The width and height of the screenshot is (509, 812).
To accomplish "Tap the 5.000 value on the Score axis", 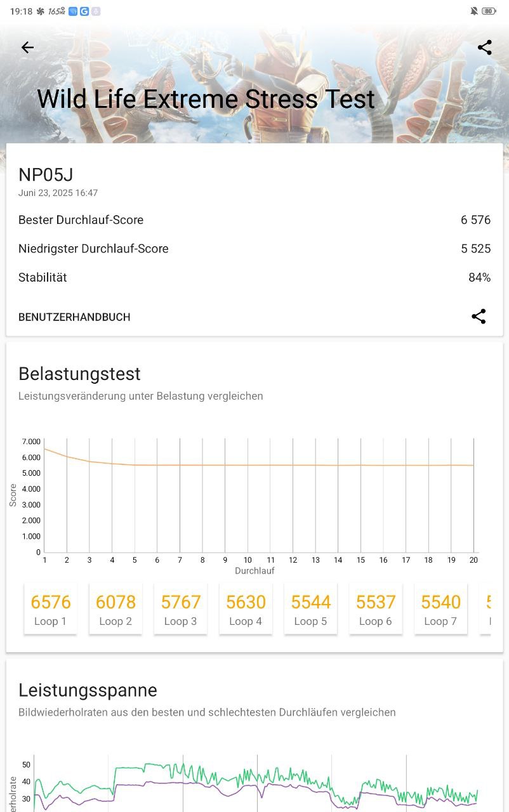I will (30, 473).
